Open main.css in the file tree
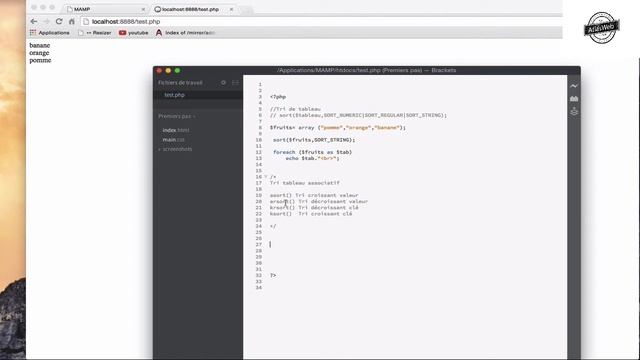The image size is (640, 360). (173, 140)
